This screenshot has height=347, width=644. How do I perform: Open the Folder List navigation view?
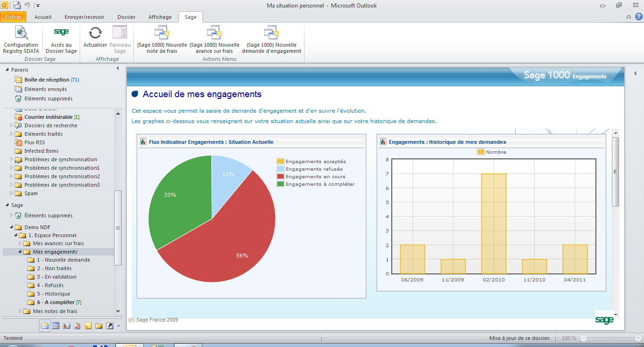pyautogui.click(x=99, y=325)
